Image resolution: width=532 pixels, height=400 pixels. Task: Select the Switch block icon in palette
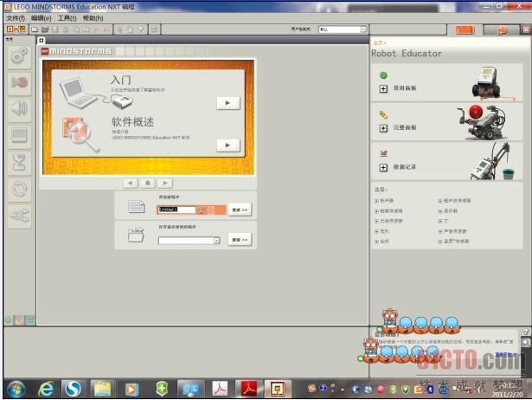click(19, 216)
